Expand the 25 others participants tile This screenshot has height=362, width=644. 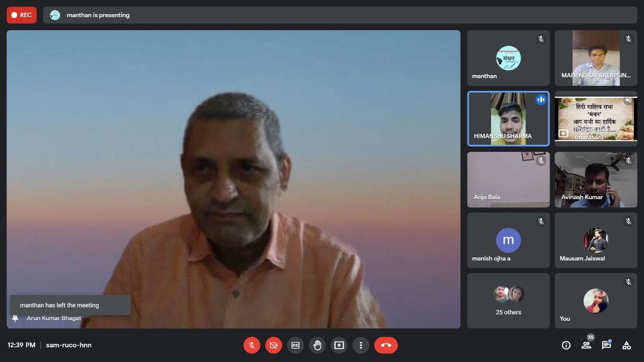click(508, 301)
